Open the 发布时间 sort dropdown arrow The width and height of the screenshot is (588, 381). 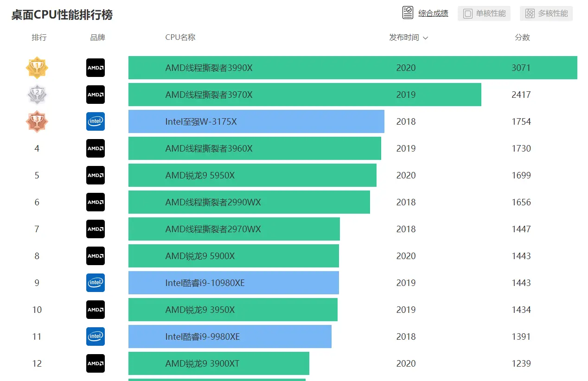tap(425, 38)
